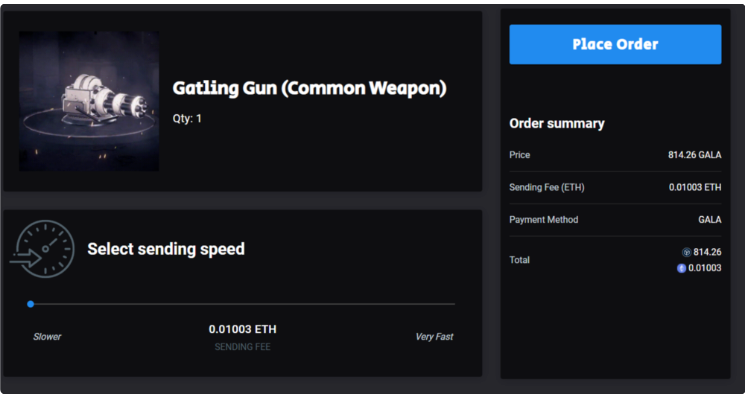Select the Very Fast speed label
The image size is (745, 397).
pos(434,337)
